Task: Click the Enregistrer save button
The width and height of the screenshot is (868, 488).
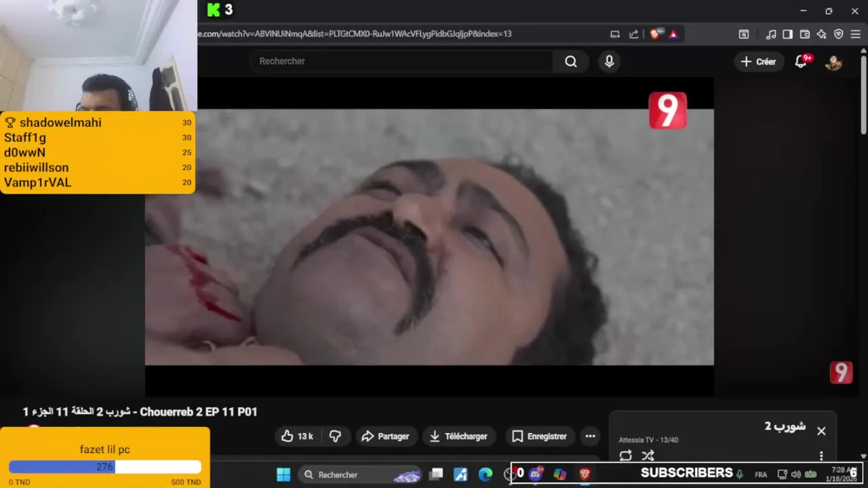Action: coord(539,436)
